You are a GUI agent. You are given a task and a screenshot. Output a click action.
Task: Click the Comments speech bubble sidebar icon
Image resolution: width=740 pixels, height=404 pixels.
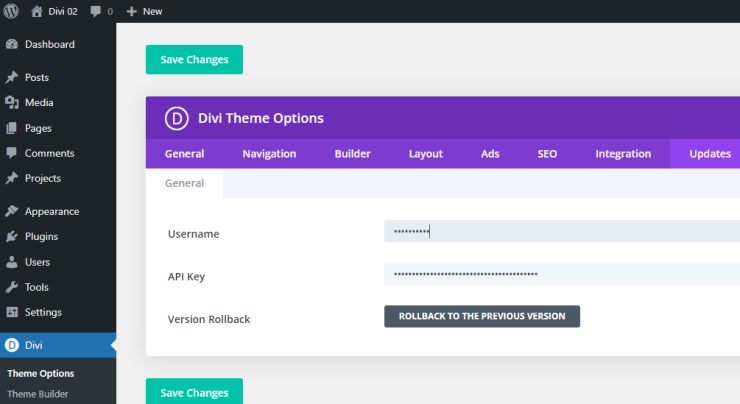click(12, 153)
